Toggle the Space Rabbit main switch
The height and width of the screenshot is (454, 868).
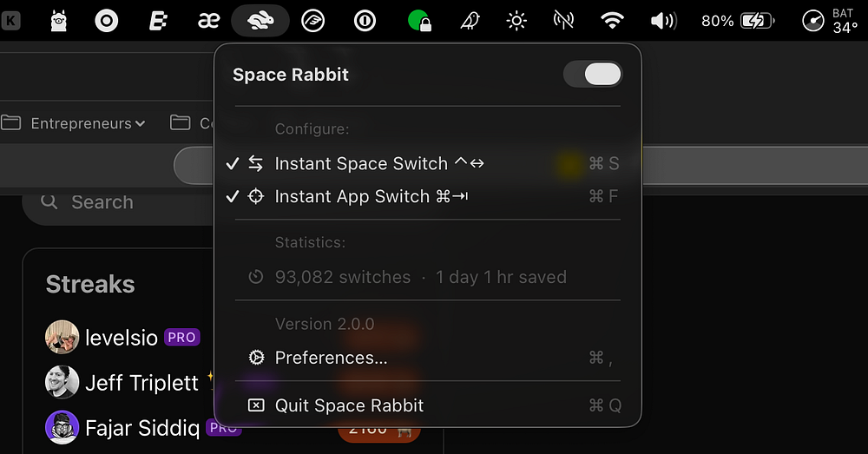(593, 74)
